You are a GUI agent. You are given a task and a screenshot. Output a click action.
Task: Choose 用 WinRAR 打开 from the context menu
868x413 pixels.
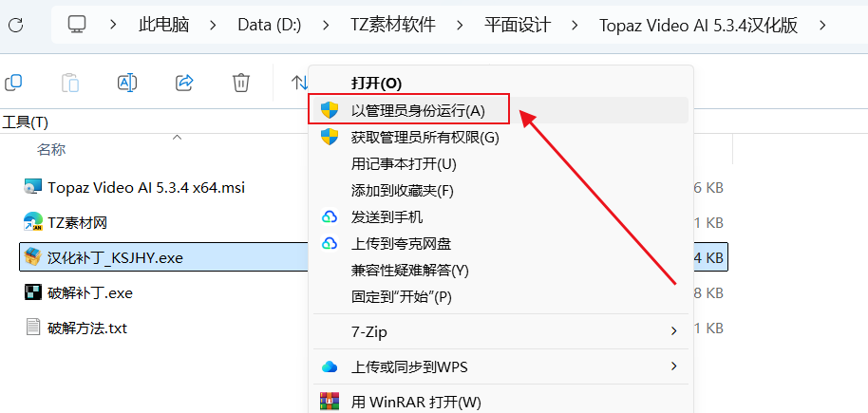tap(416, 401)
